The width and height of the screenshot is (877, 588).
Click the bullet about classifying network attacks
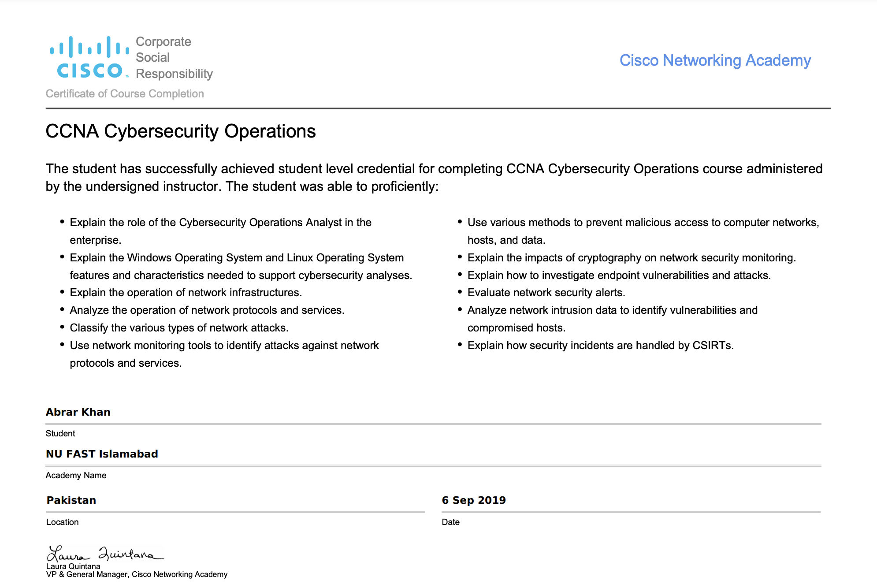[x=179, y=328]
